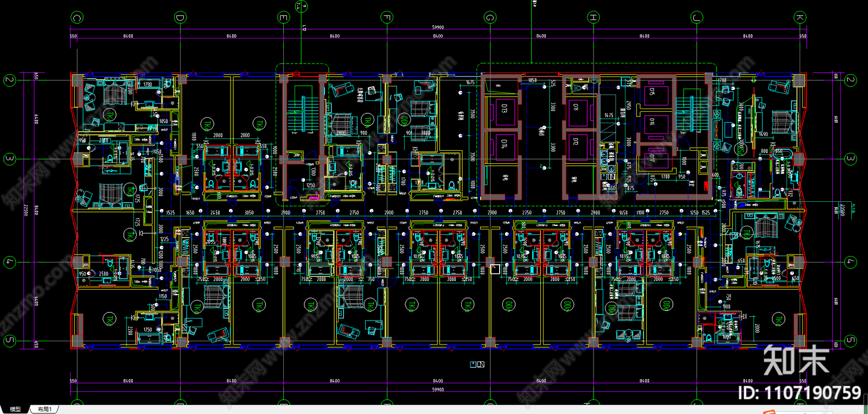Select axis bubble 4 on the right side
This screenshot has height=414, width=868.
tap(851, 262)
